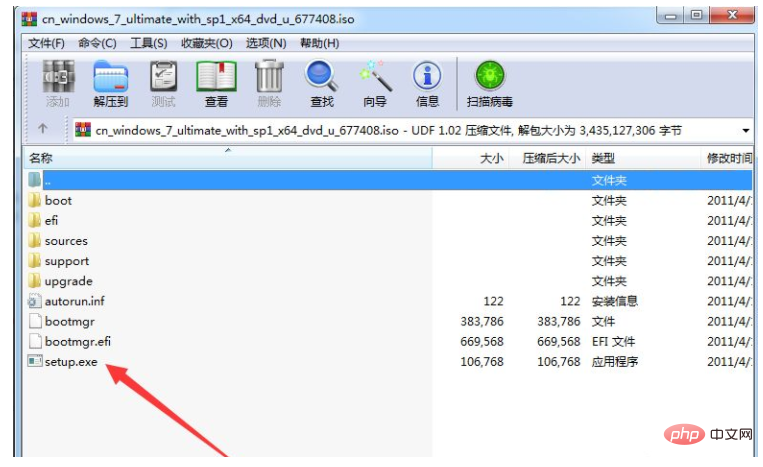Open the 帮助(H) menu
The image size is (763, 467).
(x=319, y=43)
